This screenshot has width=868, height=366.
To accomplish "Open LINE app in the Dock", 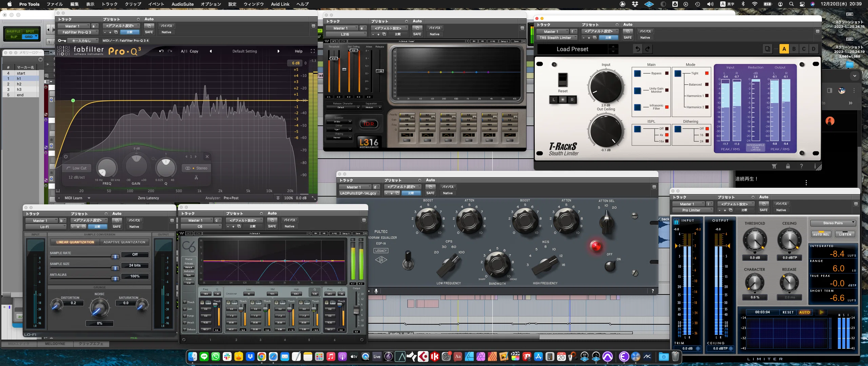I will (204, 357).
